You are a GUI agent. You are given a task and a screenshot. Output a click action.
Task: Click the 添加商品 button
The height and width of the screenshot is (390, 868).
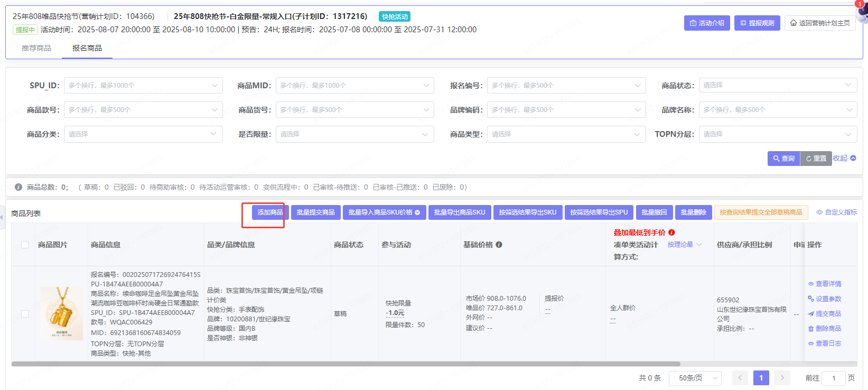pyautogui.click(x=270, y=212)
